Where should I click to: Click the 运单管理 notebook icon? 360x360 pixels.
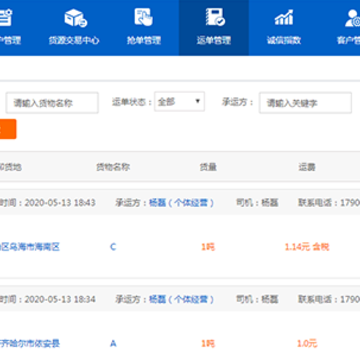[x=214, y=17]
